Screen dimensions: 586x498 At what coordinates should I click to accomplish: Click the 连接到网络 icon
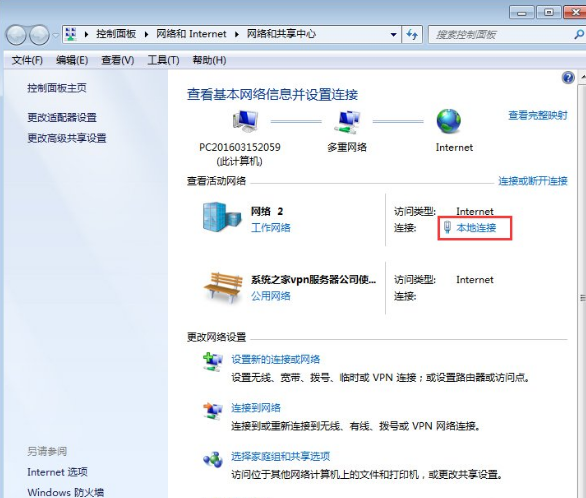point(213,411)
